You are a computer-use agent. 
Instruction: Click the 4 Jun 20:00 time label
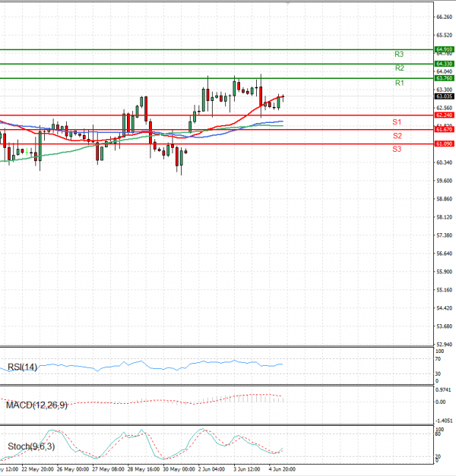tap(282, 469)
